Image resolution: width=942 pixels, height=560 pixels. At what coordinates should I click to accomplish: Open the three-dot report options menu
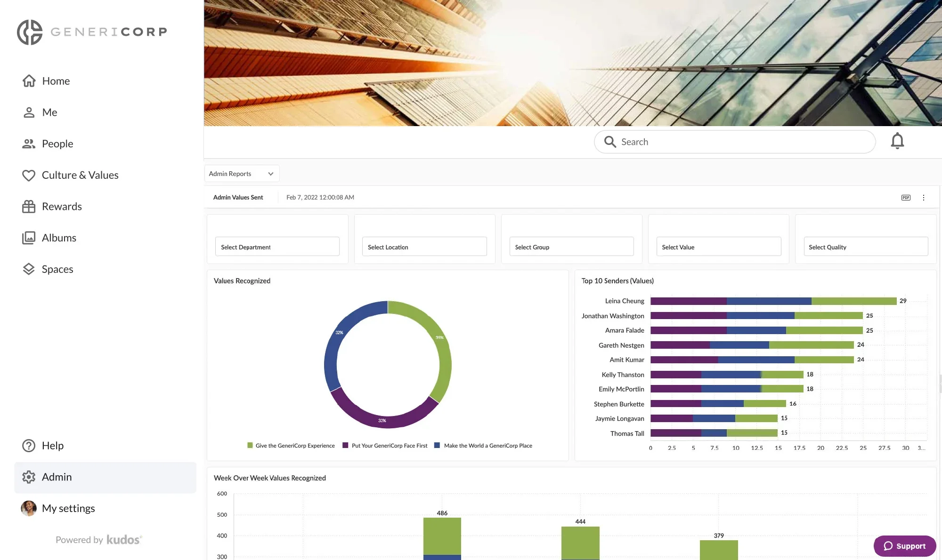(x=924, y=198)
